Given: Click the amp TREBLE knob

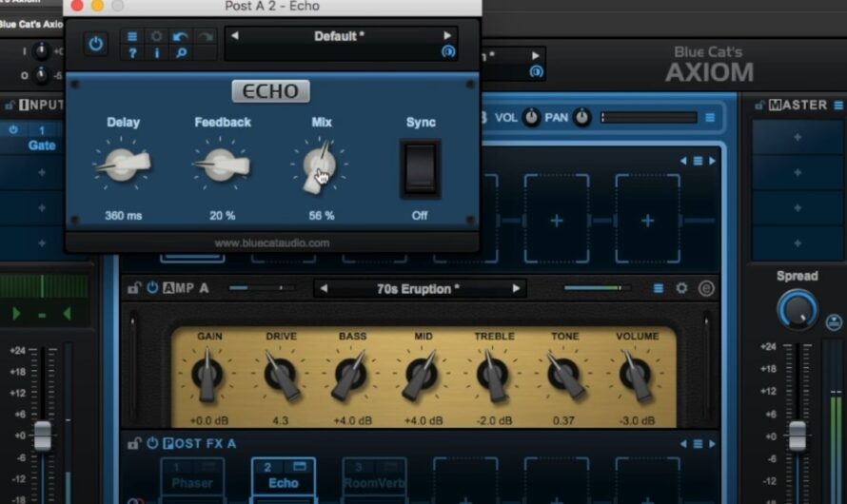Looking at the screenshot, I should (x=493, y=375).
